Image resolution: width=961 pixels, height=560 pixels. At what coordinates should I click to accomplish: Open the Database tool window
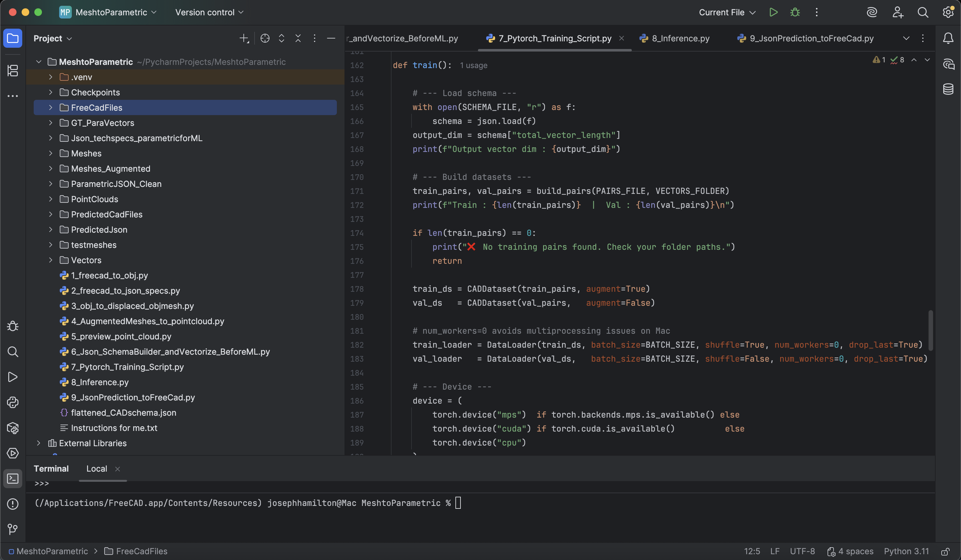pyautogui.click(x=948, y=89)
